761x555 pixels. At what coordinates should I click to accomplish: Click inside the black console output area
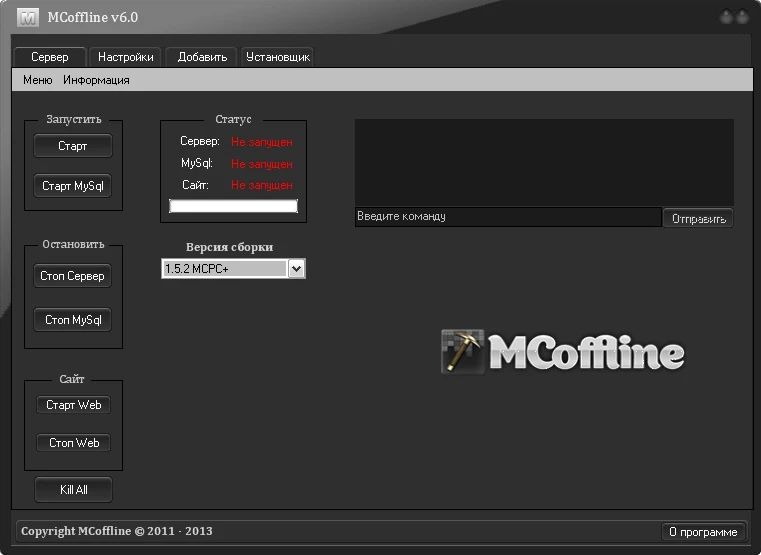point(544,163)
